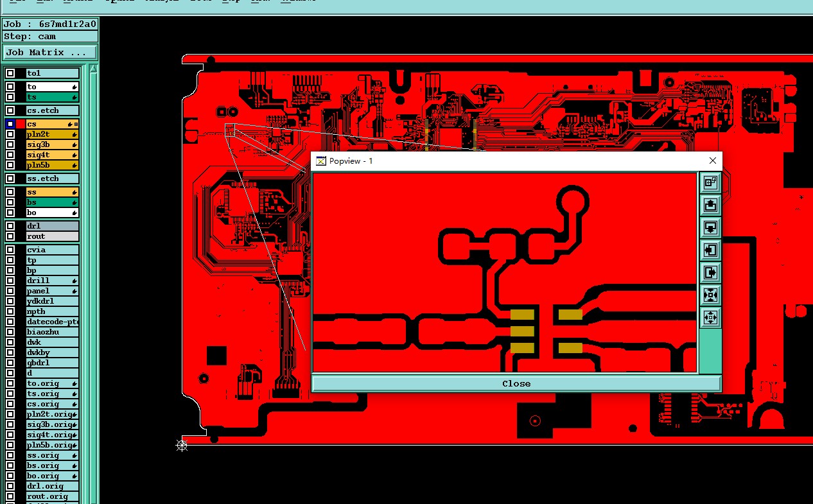Toggle the checkbox for the ts layer

click(10, 97)
